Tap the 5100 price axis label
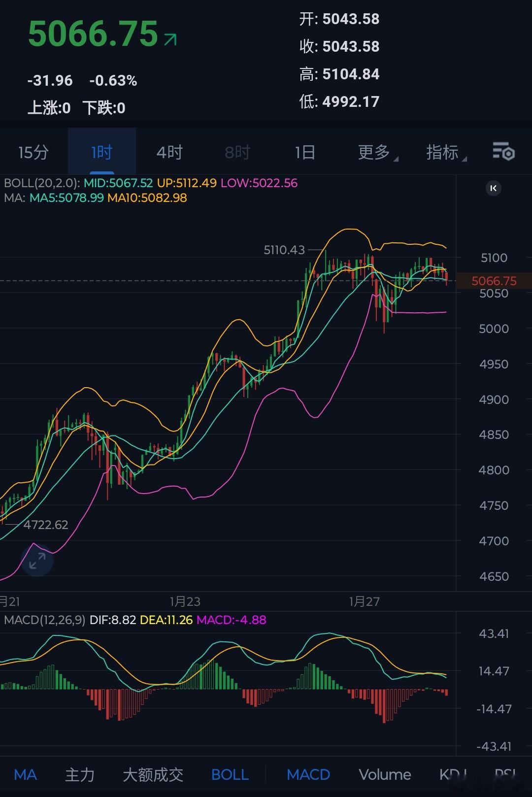Viewport: 532px width, 797px height. pyautogui.click(x=494, y=258)
